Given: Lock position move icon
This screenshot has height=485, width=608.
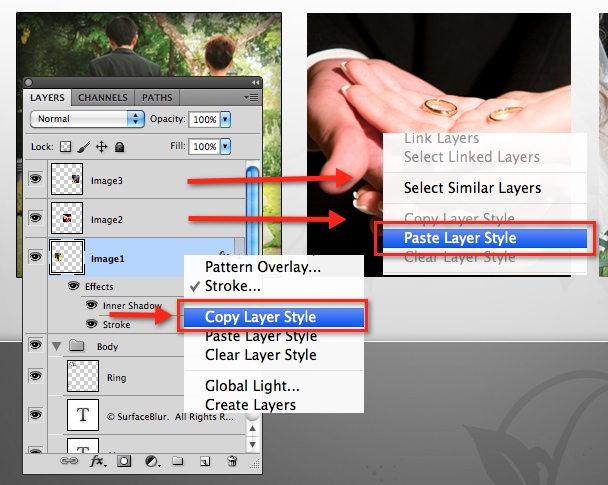Looking at the screenshot, I should 102,147.
